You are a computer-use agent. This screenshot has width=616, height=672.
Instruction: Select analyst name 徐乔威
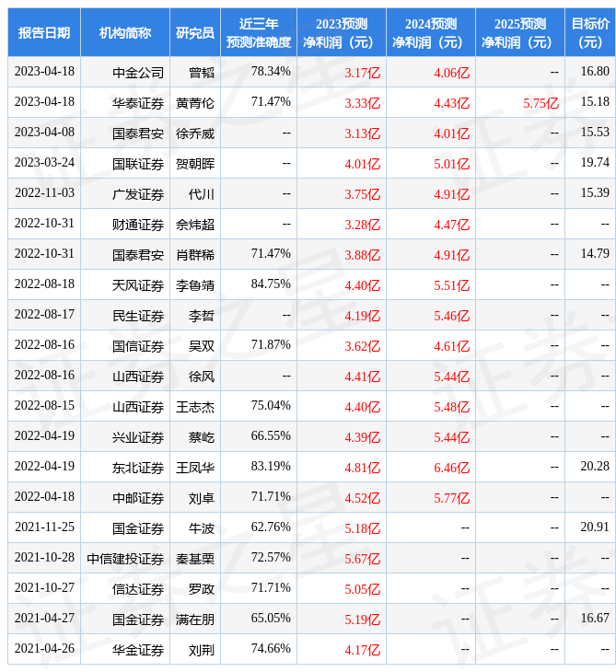tap(195, 133)
